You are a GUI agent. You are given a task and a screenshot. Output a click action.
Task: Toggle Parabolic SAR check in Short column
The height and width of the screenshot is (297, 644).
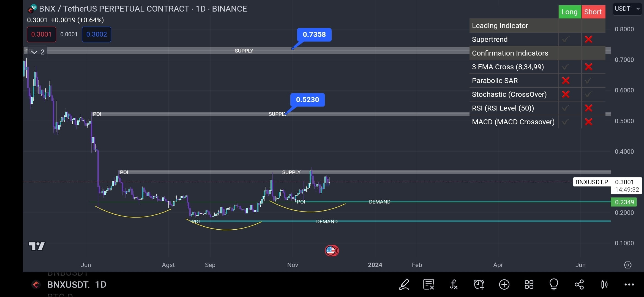click(589, 81)
